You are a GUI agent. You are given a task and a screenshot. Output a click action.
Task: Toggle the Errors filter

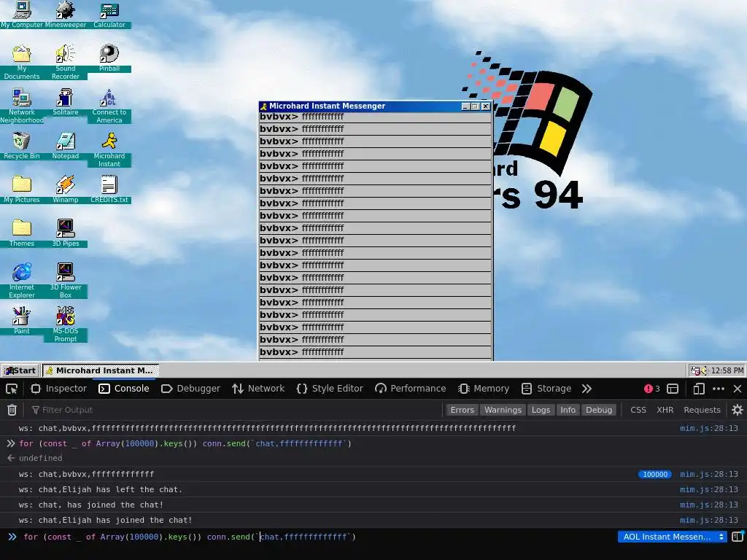[x=462, y=410]
